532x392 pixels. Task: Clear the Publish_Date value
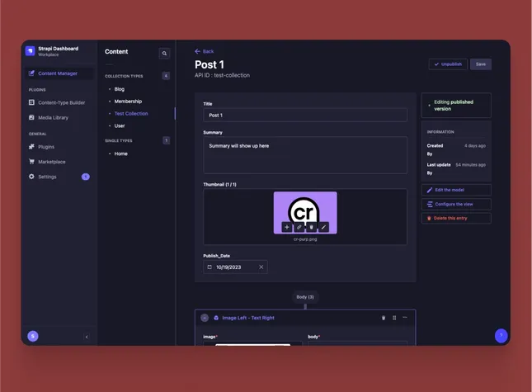pyautogui.click(x=261, y=267)
